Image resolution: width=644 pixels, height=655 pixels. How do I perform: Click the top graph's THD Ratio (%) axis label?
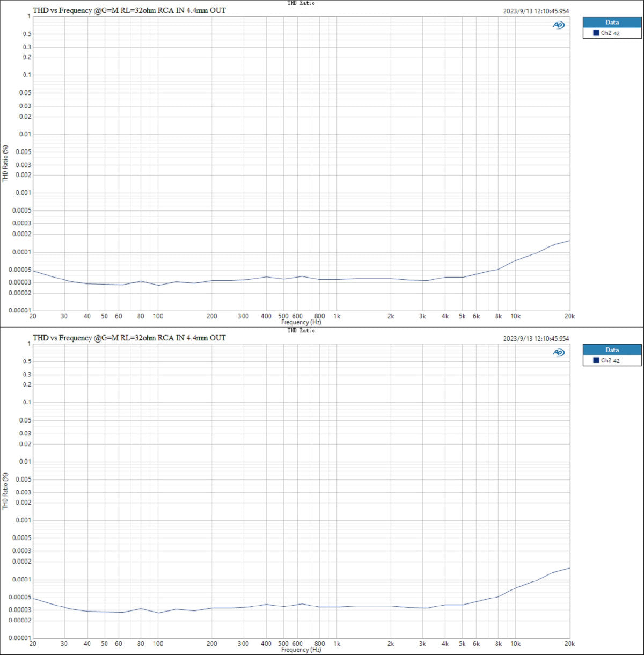pyautogui.click(x=5, y=163)
